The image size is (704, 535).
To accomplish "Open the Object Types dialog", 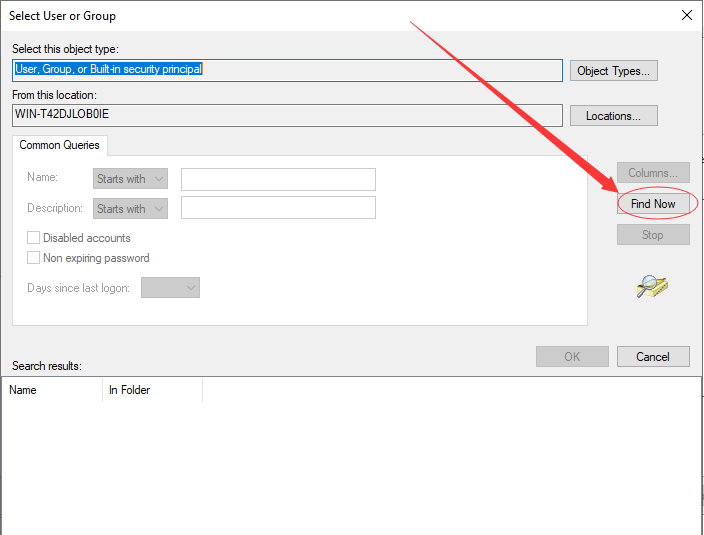I will point(613,70).
